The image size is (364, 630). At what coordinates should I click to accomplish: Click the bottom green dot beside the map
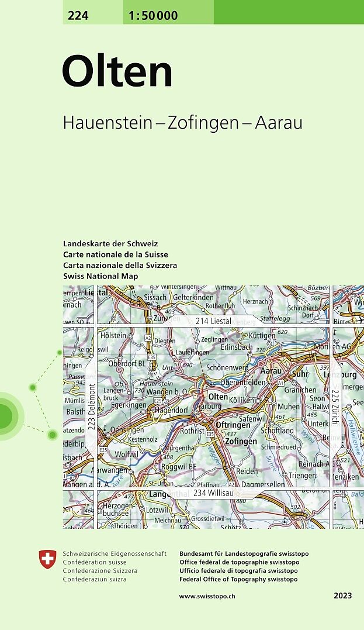pos(52,434)
